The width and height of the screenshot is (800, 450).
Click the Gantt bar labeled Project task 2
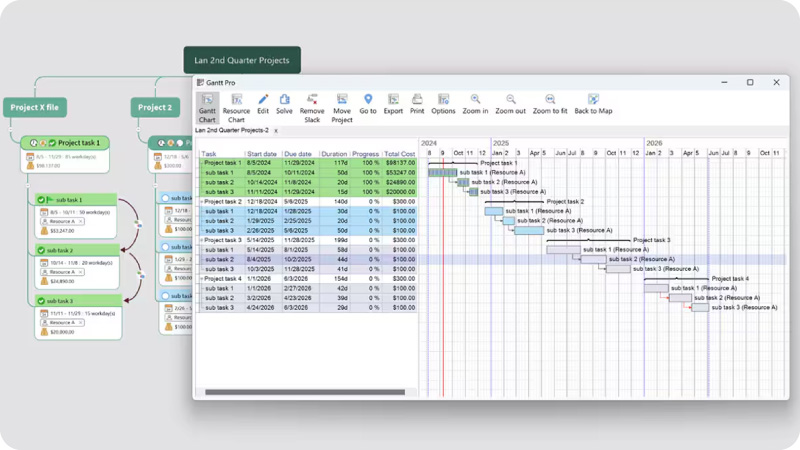tap(514, 202)
